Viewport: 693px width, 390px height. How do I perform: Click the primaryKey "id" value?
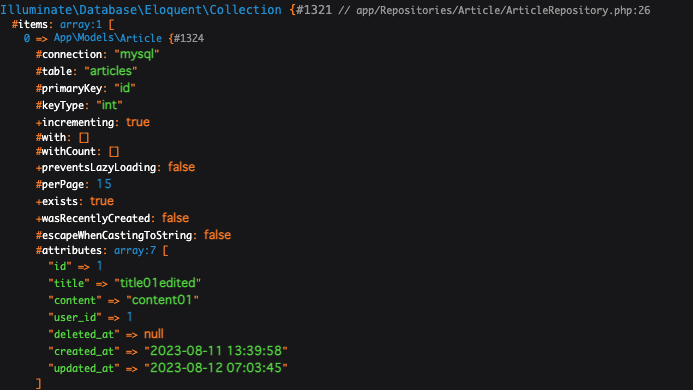(125, 88)
